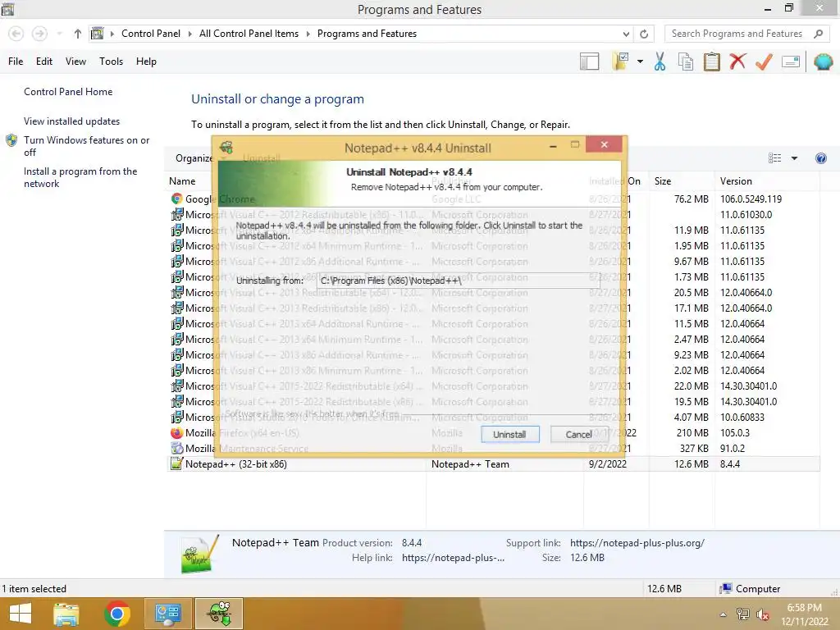Image resolution: width=840 pixels, height=630 pixels.
Task: Click the globe toolbar icon
Action: (x=824, y=62)
